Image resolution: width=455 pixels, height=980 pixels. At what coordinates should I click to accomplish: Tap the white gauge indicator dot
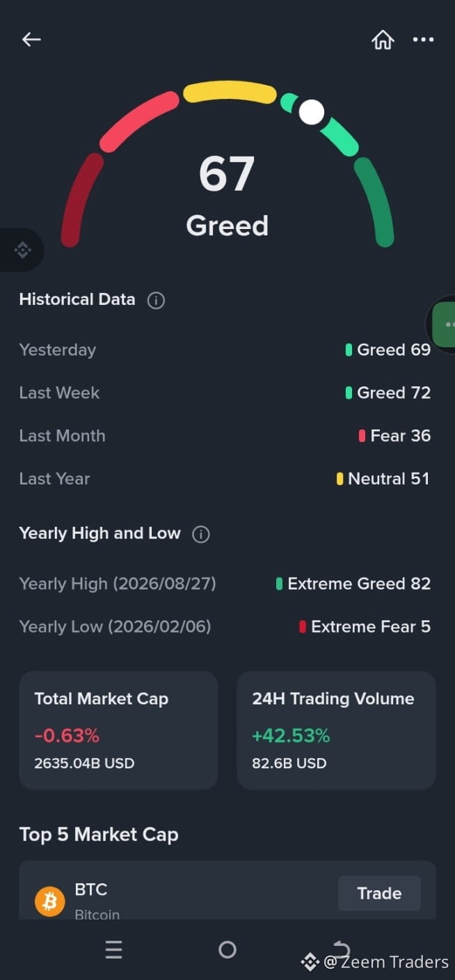[x=312, y=112]
